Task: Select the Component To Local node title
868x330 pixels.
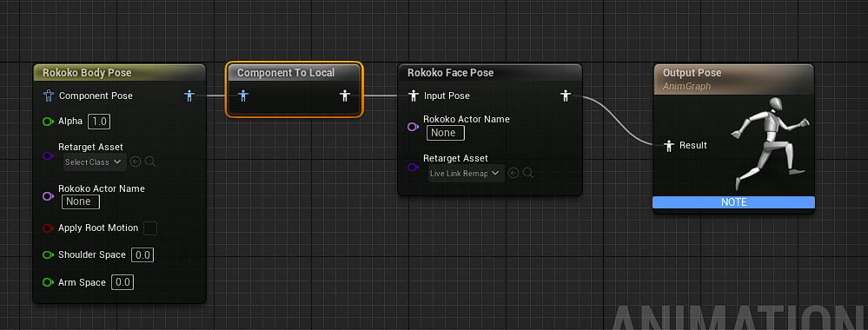Action: (286, 73)
